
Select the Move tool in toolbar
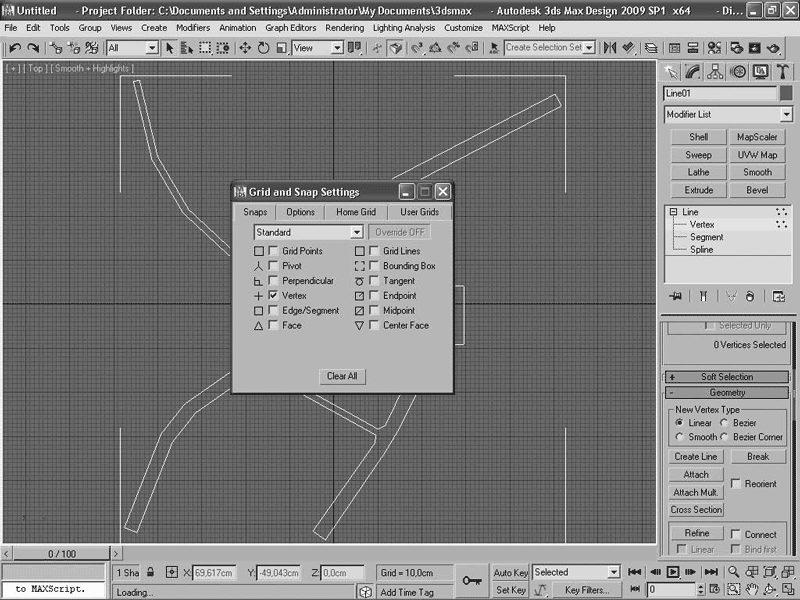pos(245,47)
